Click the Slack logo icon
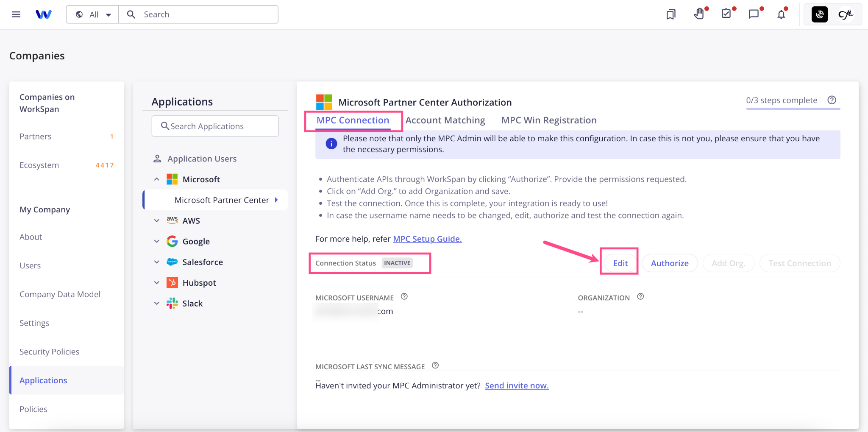868x432 pixels. (172, 303)
